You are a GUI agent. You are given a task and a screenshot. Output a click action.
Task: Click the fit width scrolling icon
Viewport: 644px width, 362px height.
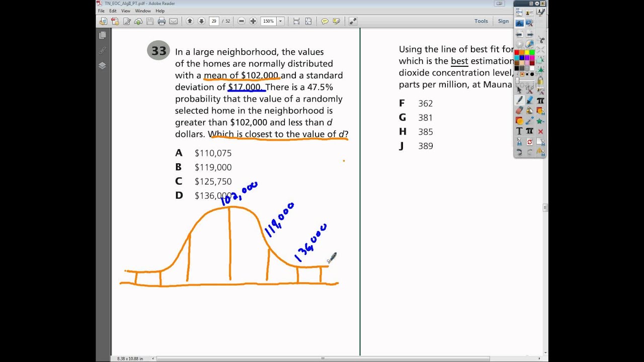click(x=296, y=21)
